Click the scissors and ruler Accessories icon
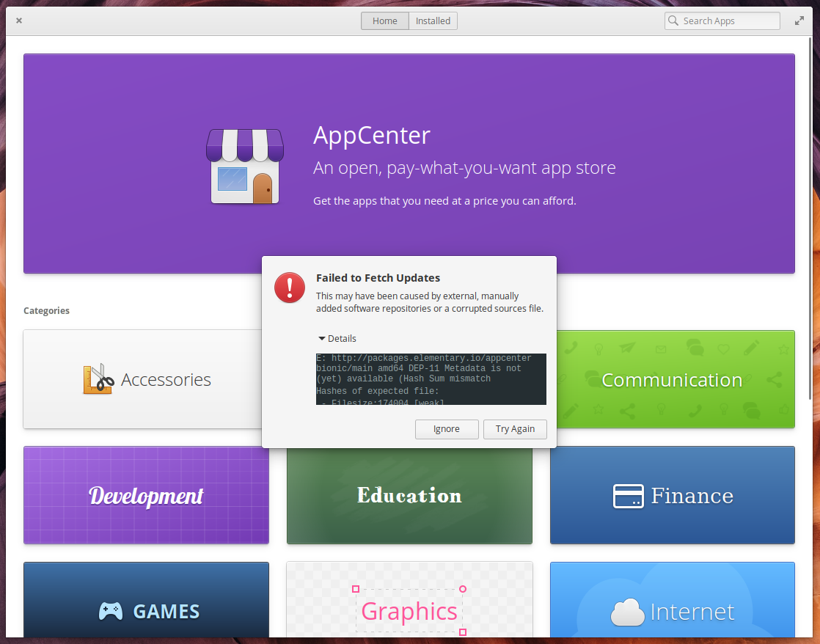The height and width of the screenshot is (644, 820). (98, 378)
